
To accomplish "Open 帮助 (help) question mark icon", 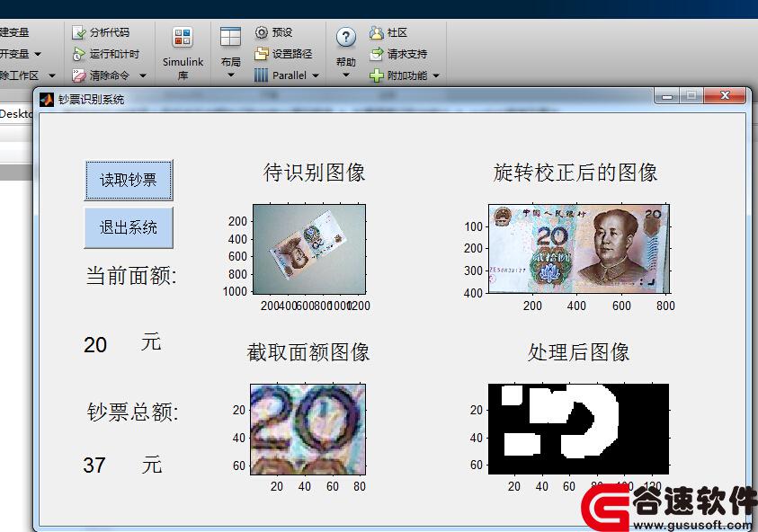I will pos(345,37).
